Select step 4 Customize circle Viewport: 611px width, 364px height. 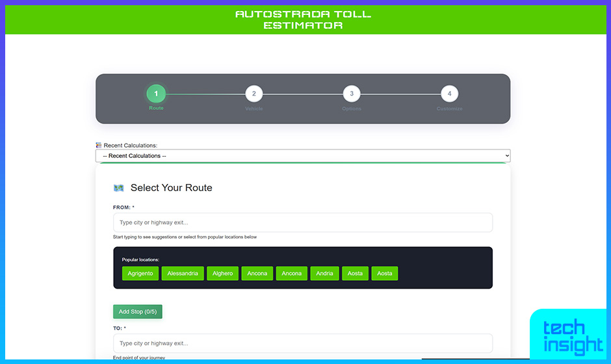click(x=449, y=94)
